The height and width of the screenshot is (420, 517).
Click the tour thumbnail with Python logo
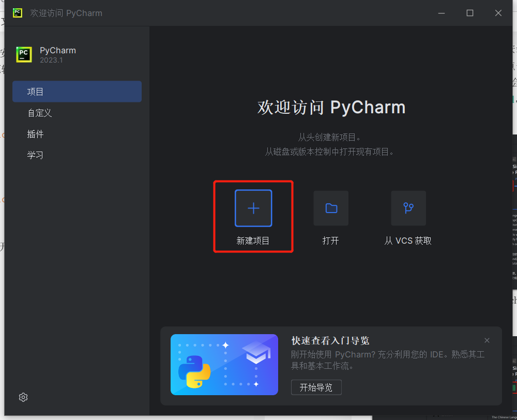(224, 365)
